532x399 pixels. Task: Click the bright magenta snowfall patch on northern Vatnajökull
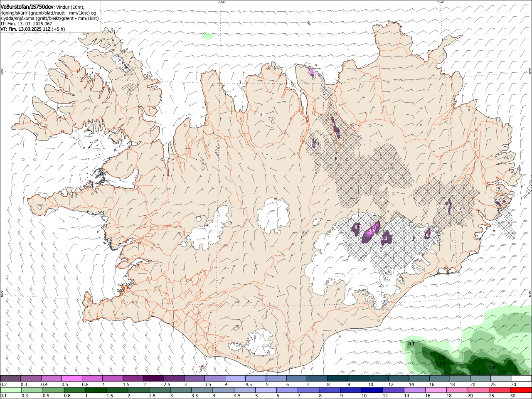[370, 233]
